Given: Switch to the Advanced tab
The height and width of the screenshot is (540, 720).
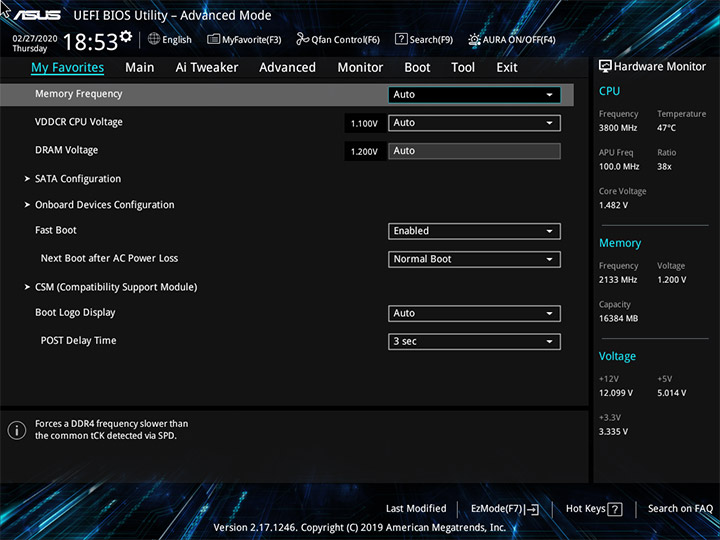Looking at the screenshot, I should (287, 68).
